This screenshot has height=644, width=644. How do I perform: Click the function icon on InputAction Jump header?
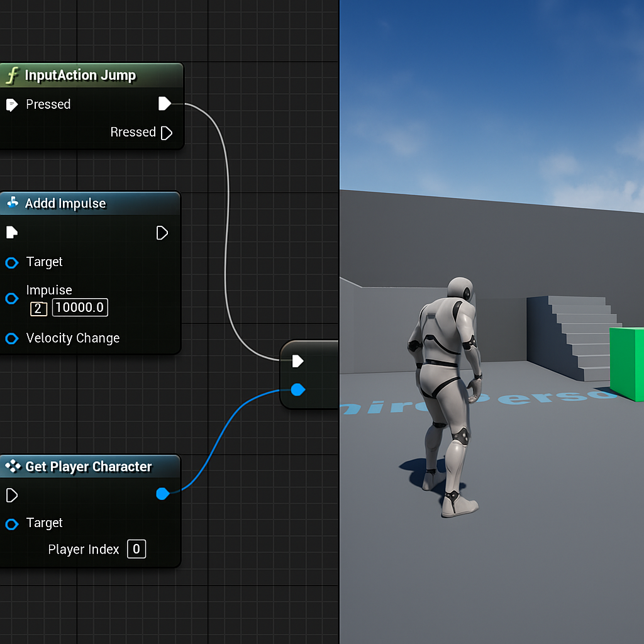(11, 75)
